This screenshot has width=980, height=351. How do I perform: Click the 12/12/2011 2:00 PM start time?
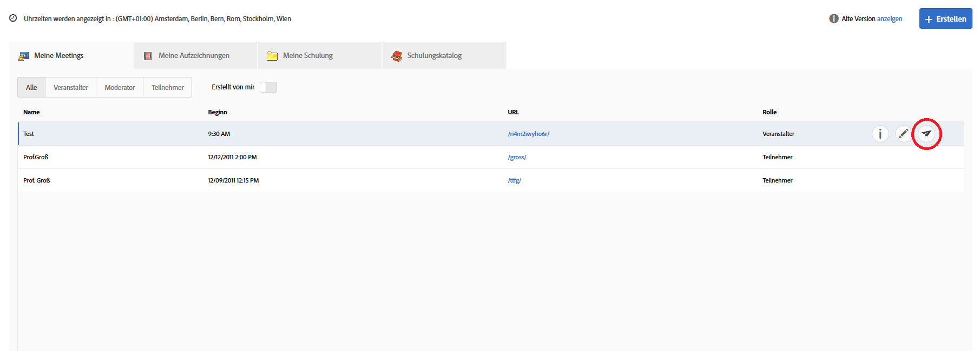point(232,157)
